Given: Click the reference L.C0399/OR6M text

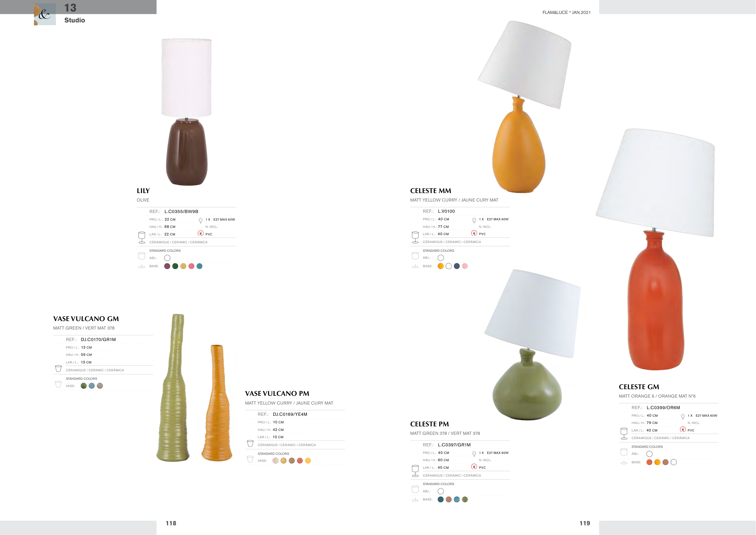Looking at the screenshot, I should [x=663, y=408].
